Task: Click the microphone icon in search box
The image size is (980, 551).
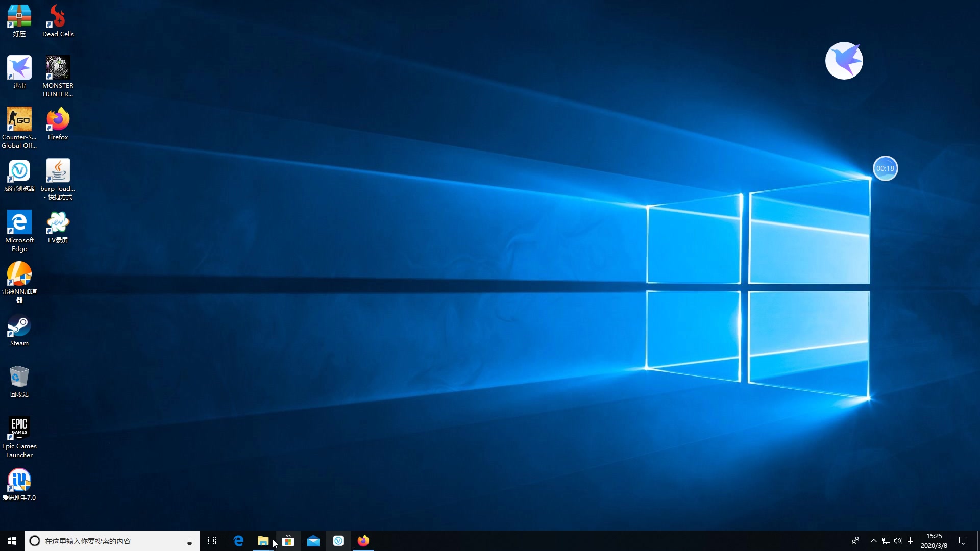Action: pyautogui.click(x=189, y=541)
